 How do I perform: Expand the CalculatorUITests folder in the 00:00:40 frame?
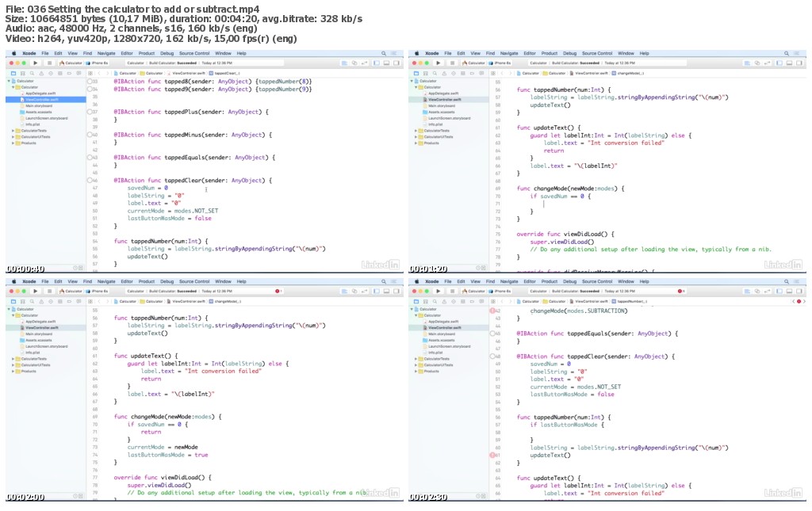click(13, 137)
